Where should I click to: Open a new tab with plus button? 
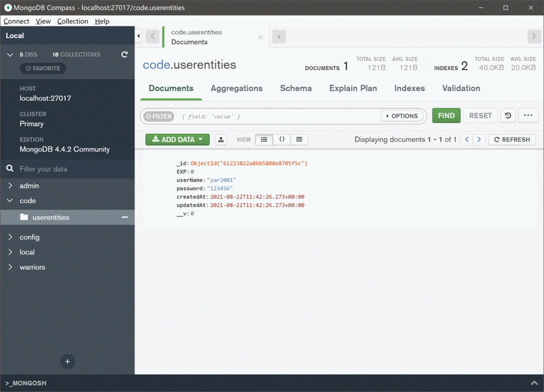pyautogui.click(x=279, y=37)
